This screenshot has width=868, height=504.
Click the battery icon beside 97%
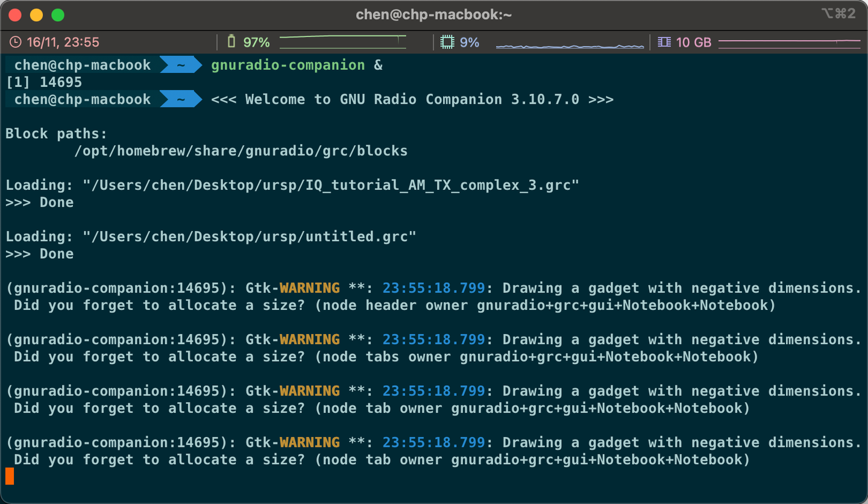click(231, 42)
